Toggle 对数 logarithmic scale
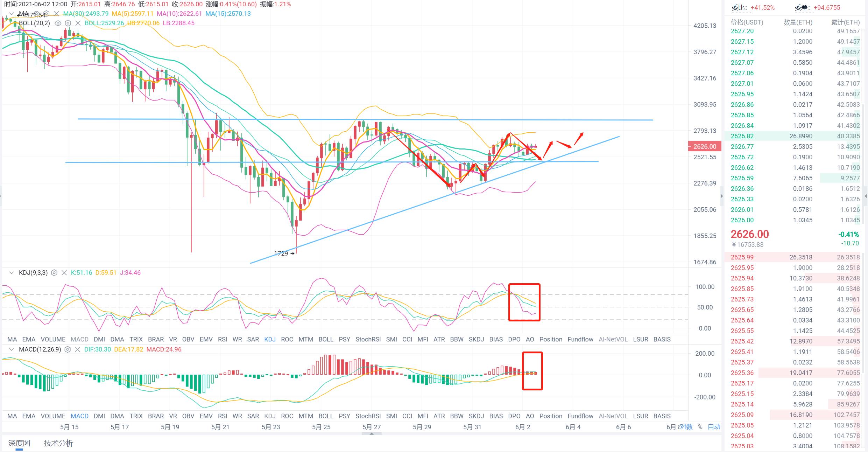This screenshot has width=868, height=452. (686, 427)
